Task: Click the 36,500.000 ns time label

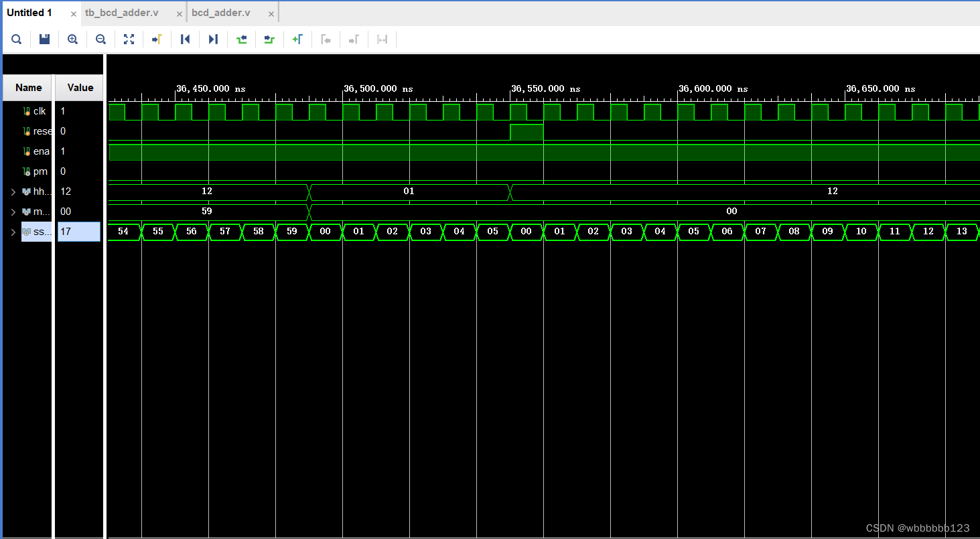Action: (x=378, y=88)
